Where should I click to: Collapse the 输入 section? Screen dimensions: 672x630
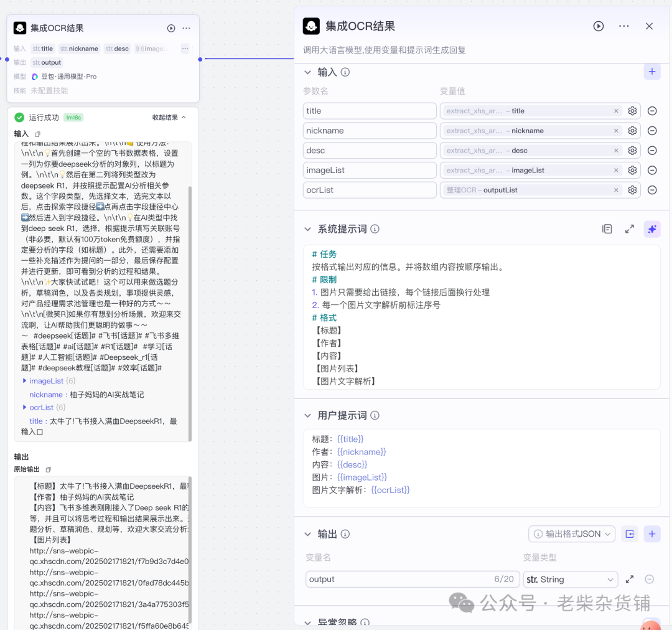click(x=307, y=72)
